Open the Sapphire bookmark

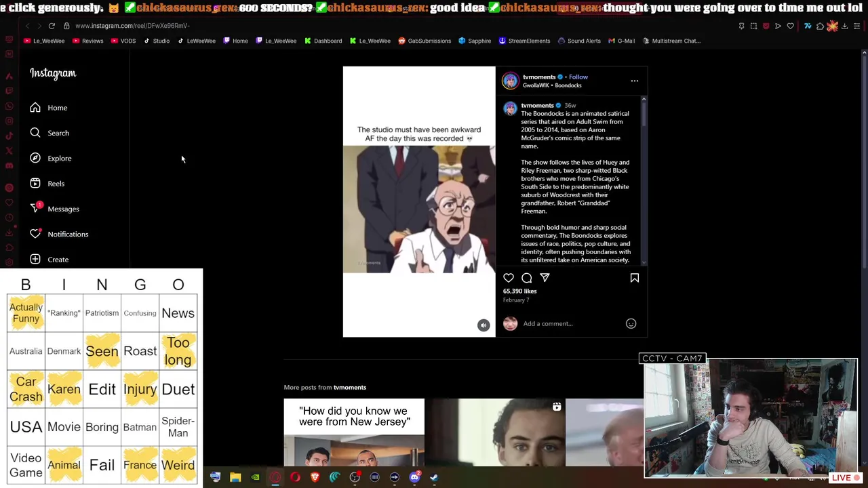(x=475, y=41)
